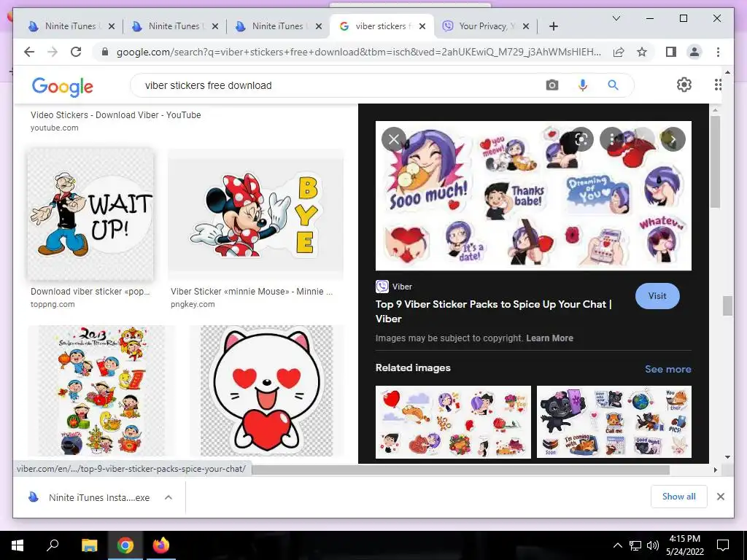Reload the current page
Viewport: 747px width, 560px height.
(x=76, y=52)
